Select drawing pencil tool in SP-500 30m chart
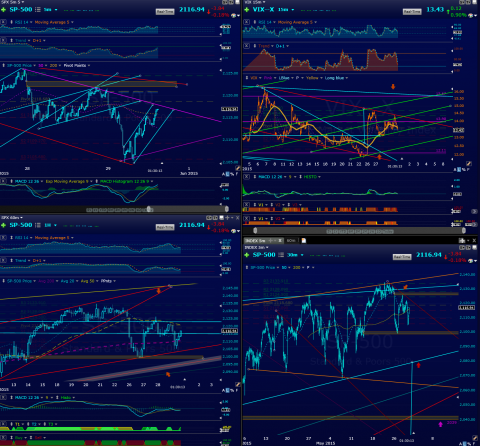The height and width of the screenshot is (446, 480). pyautogui.click(x=475, y=438)
